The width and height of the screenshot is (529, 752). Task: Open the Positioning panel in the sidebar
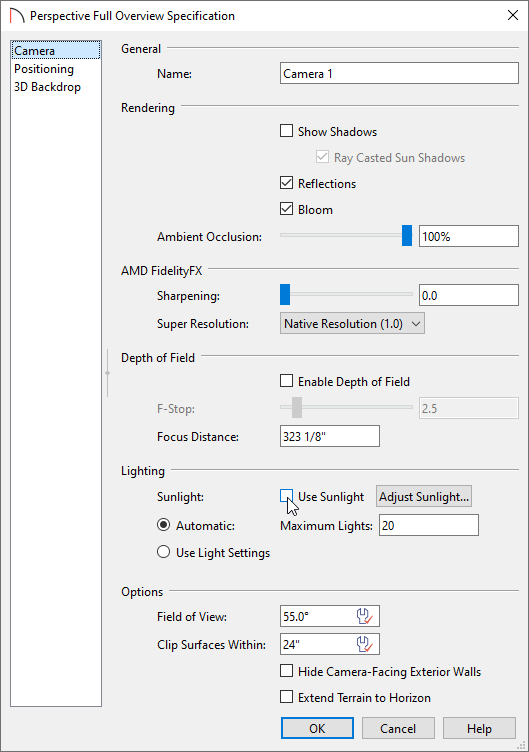[44, 69]
